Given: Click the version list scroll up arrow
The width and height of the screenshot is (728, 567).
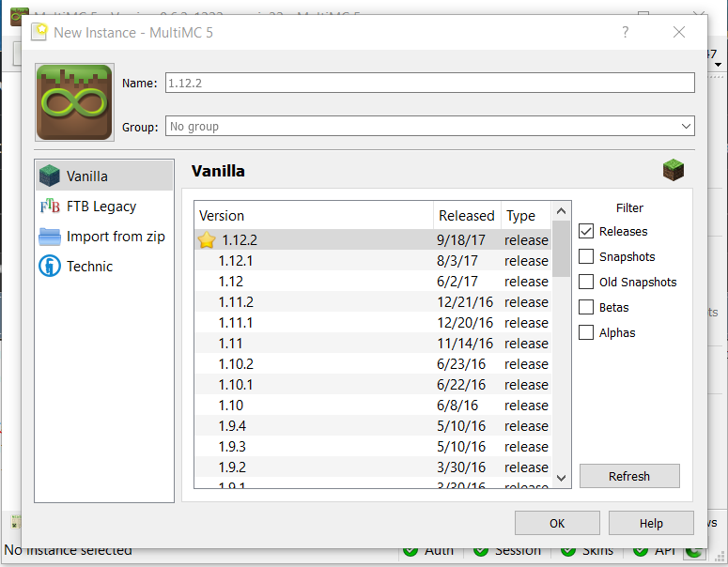Looking at the screenshot, I should click(561, 211).
